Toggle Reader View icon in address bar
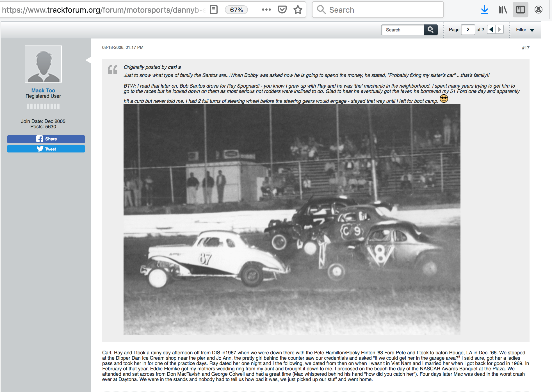The image size is (552, 392). click(x=214, y=10)
